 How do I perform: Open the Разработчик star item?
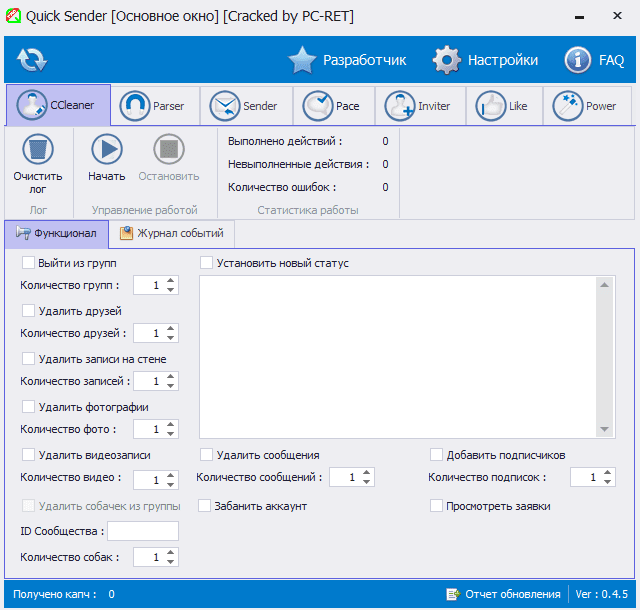(347, 60)
